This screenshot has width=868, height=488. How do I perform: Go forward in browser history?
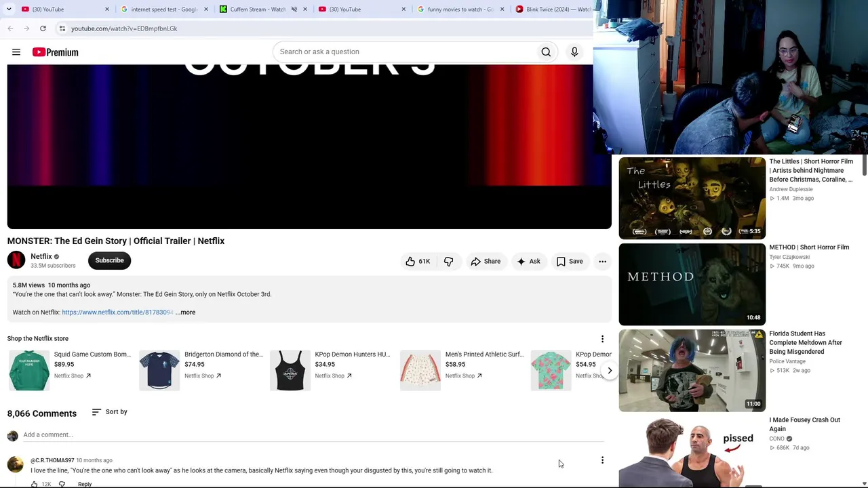pos(26,28)
